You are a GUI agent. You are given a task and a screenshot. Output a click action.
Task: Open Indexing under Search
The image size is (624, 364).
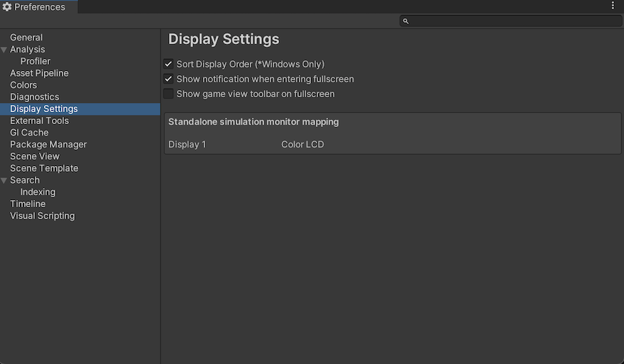(x=38, y=192)
